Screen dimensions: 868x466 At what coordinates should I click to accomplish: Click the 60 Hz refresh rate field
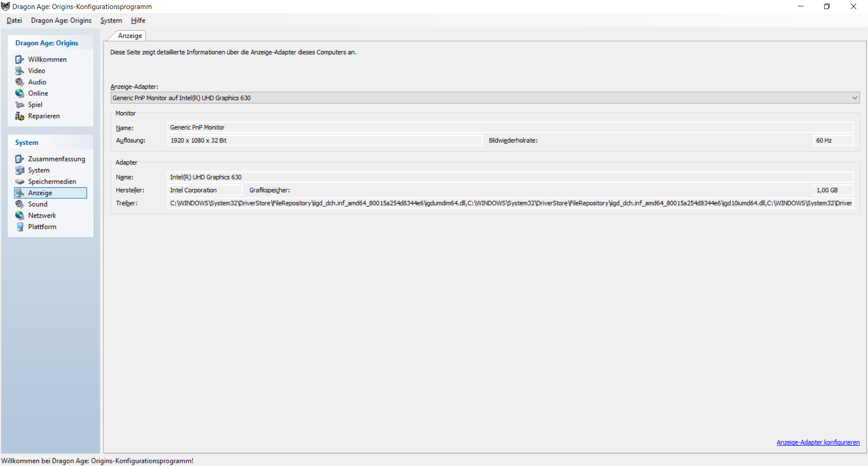coord(833,141)
